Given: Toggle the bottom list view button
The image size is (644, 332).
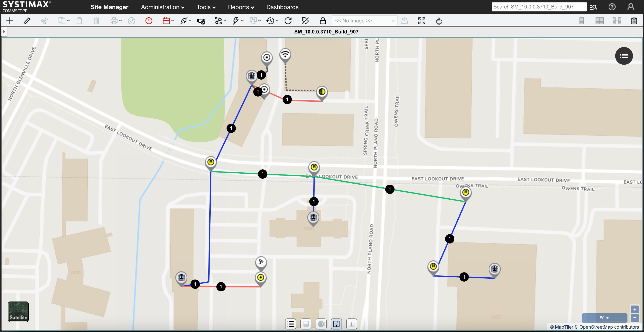Looking at the screenshot, I should point(291,324).
